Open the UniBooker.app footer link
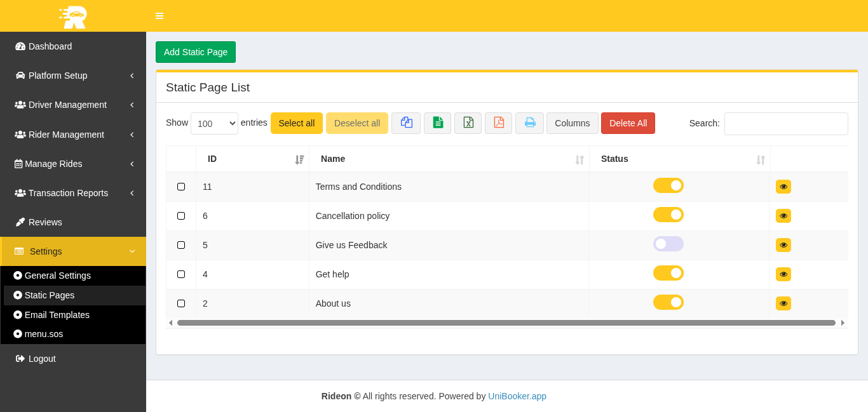868x412 pixels. (x=517, y=396)
